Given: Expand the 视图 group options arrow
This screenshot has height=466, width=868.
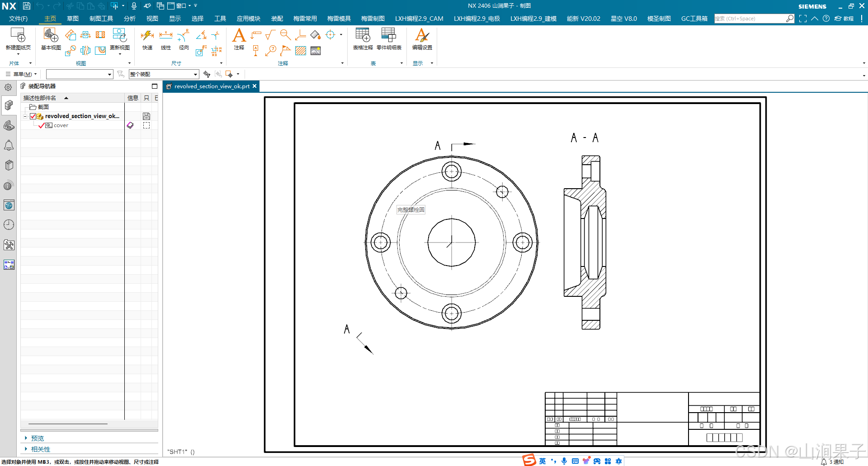Looking at the screenshot, I should coord(129,63).
